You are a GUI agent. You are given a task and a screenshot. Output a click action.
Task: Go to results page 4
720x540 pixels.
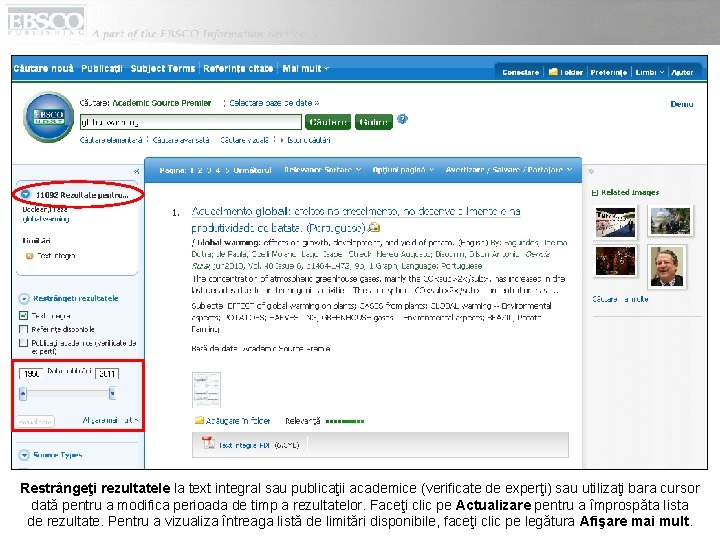click(x=218, y=170)
